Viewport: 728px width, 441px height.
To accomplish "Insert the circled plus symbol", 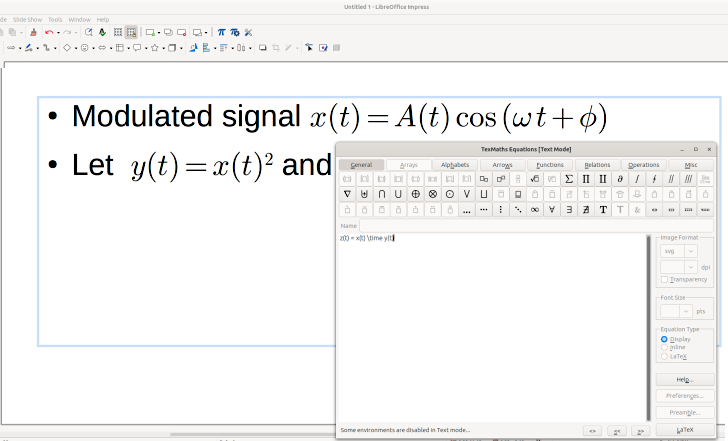I will (416, 194).
